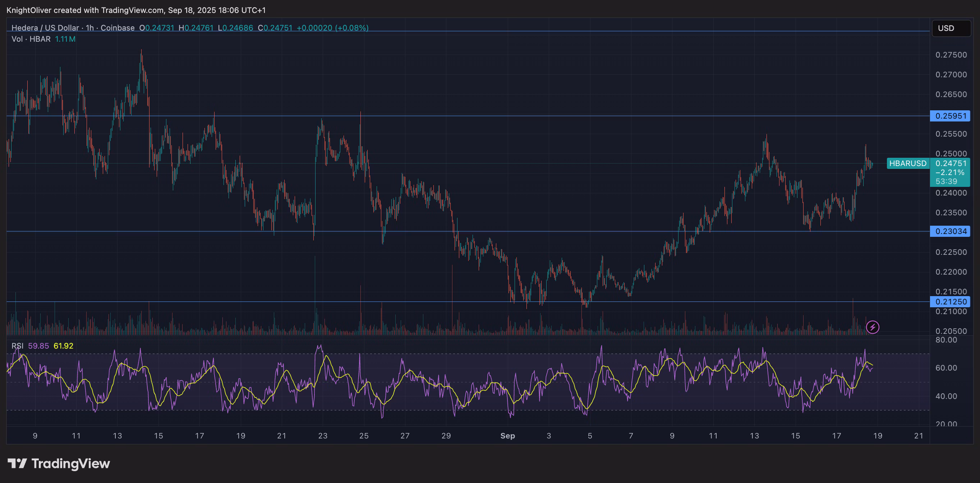Screen dimensions: 980x483
Task: Click the KnightOliver created with TradingView.com header
Action: (136, 10)
